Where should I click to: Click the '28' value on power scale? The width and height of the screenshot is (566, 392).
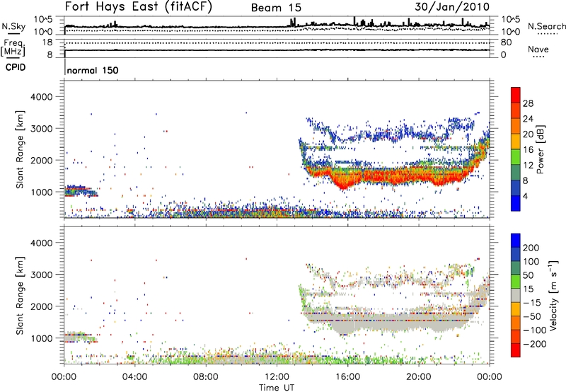pos(528,103)
